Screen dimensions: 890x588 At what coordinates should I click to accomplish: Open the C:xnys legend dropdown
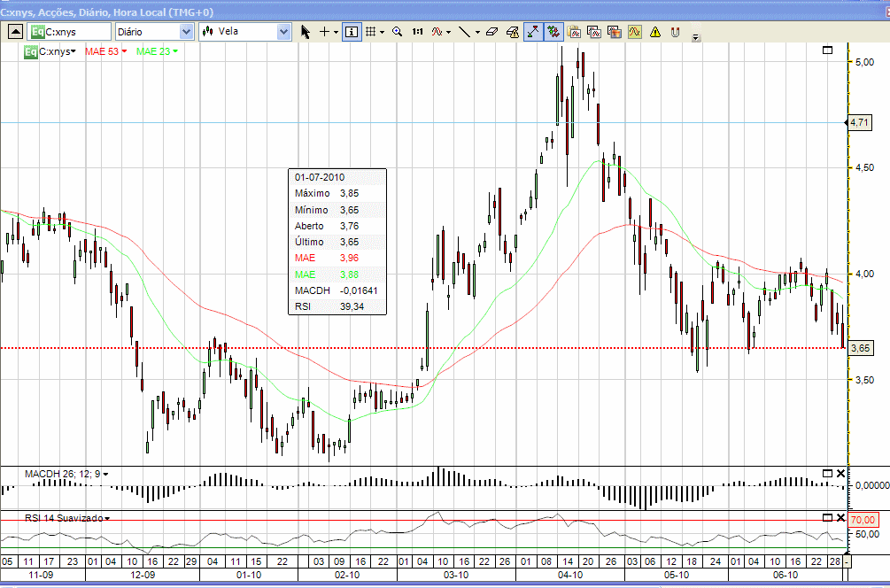(x=74, y=51)
